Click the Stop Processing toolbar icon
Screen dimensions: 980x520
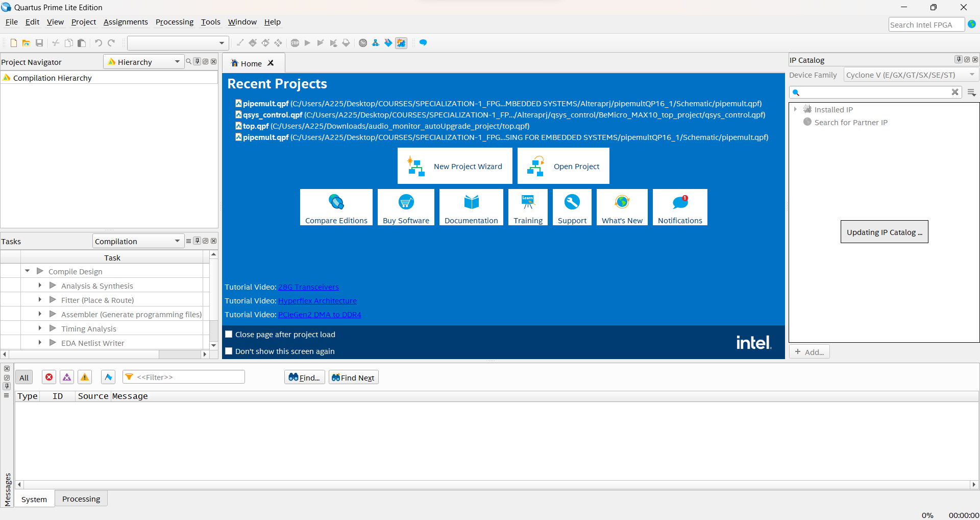click(295, 43)
